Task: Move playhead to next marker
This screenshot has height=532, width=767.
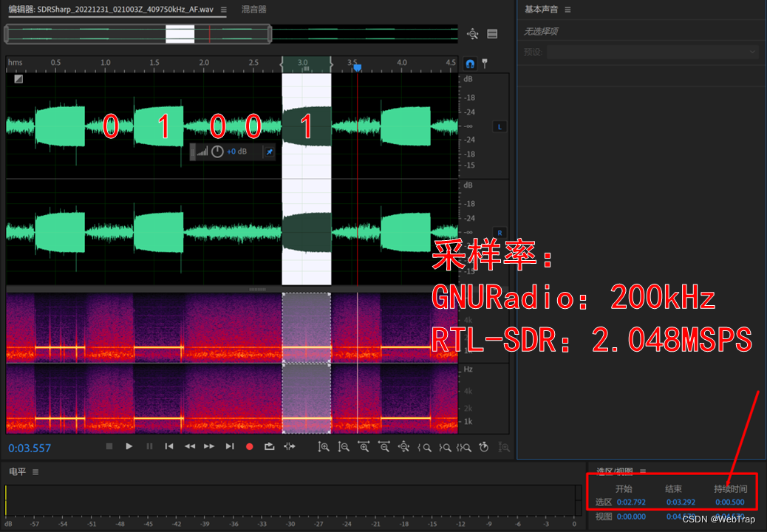Action: (x=229, y=446)
